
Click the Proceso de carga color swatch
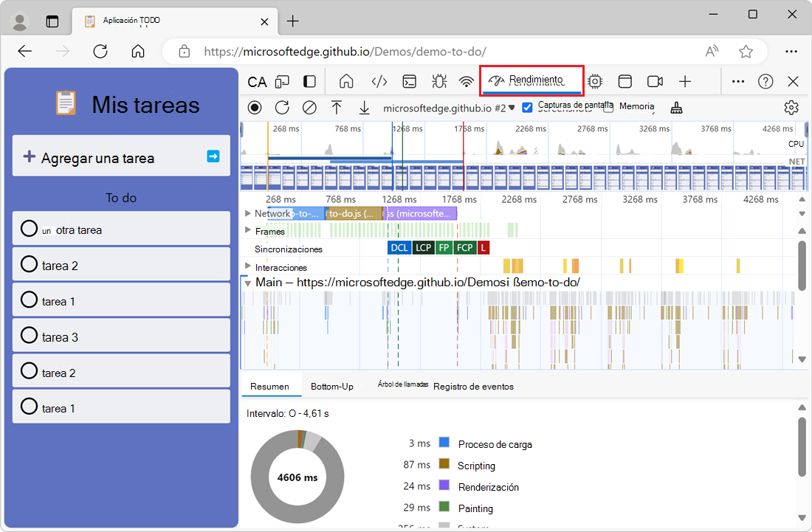pos(444,443)
